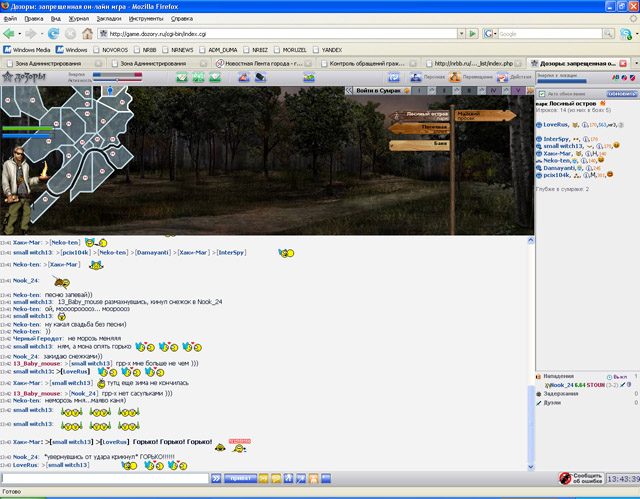This screenshot has height=499, width=640.
Task: Click the Обновить button in player panel
Action: [621, 94]
